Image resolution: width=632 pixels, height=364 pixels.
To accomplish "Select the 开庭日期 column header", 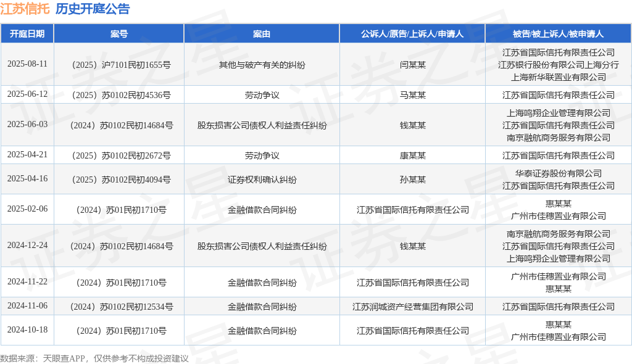I will (27, 34).
